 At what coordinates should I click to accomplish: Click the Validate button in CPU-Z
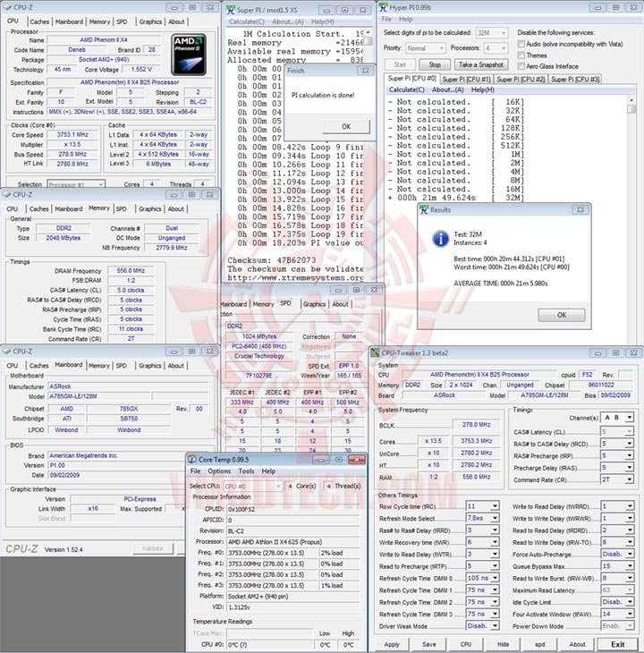coord(152,548)
